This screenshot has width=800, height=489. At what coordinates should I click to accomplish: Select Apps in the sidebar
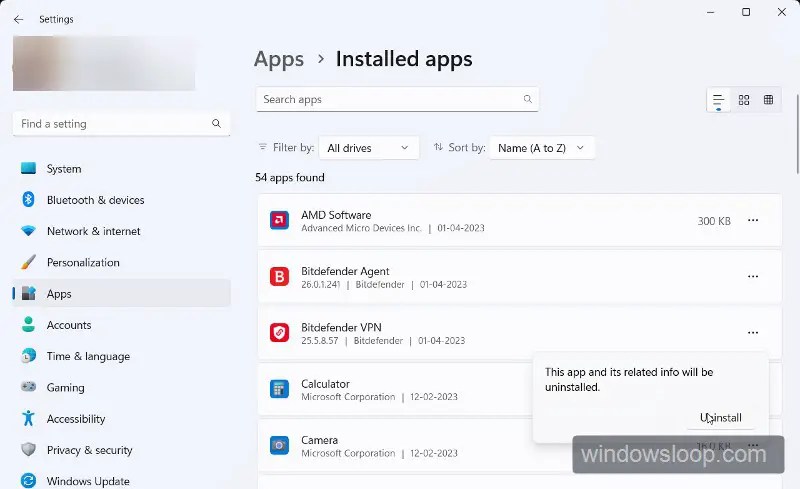click(x=121, y=294)
